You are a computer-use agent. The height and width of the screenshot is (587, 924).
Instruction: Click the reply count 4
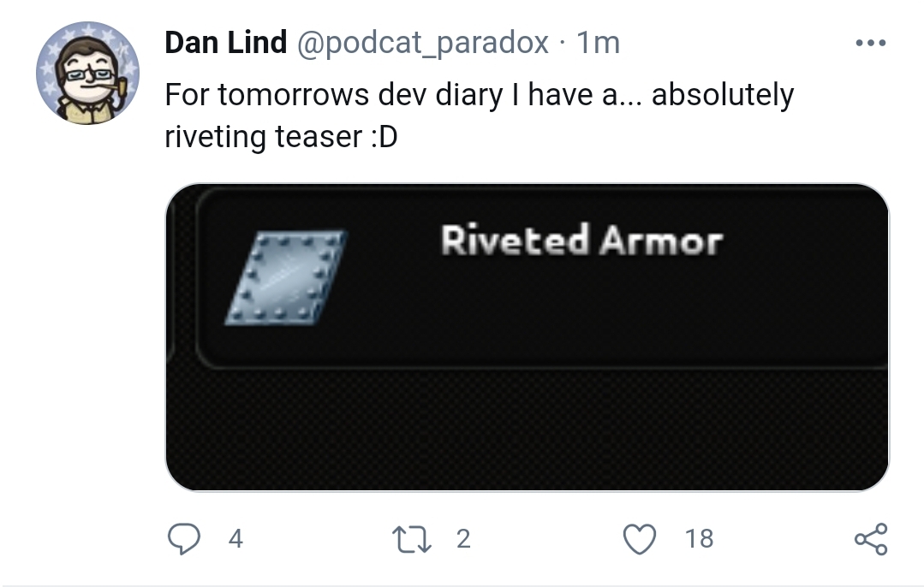[235, 539]
